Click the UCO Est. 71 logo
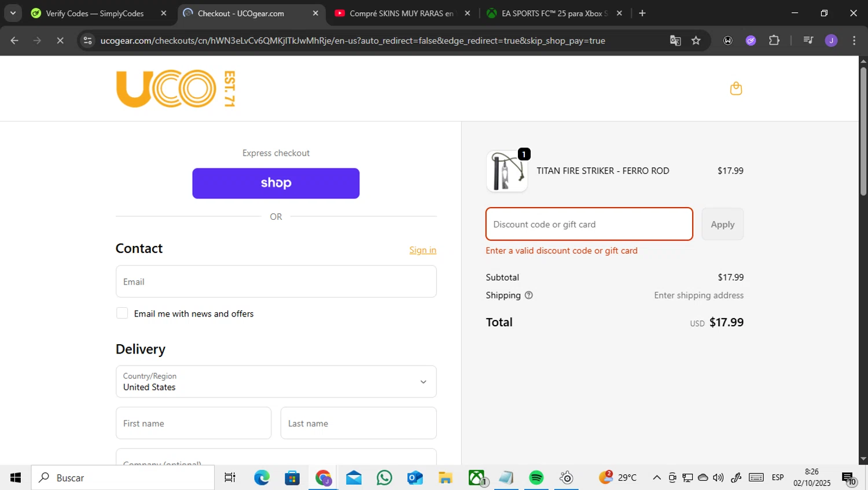868x490 pixels. [x=175, y=89]
